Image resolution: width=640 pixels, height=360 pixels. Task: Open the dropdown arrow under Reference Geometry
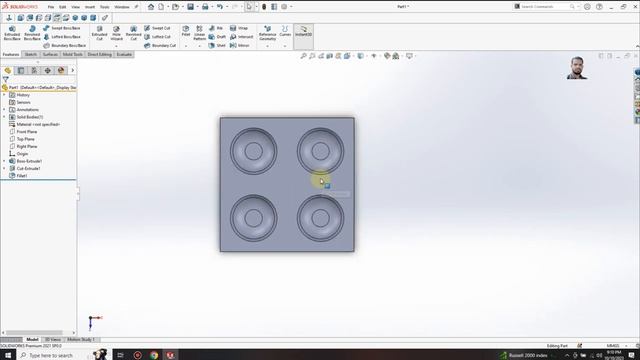coord(267,46)
